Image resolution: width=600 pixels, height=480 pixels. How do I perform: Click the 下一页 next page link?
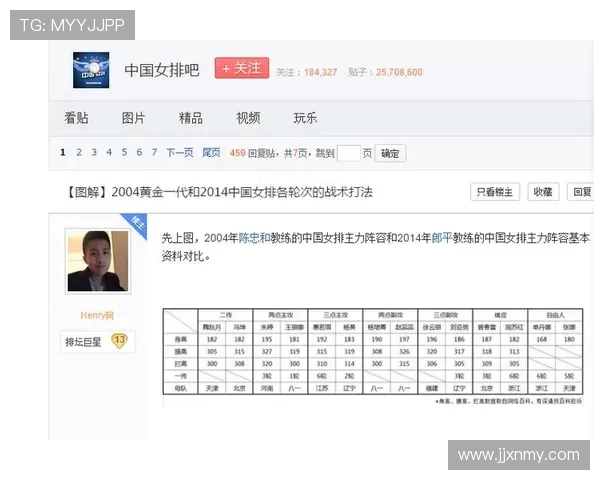pyautogui.click(x=179, y=153)
